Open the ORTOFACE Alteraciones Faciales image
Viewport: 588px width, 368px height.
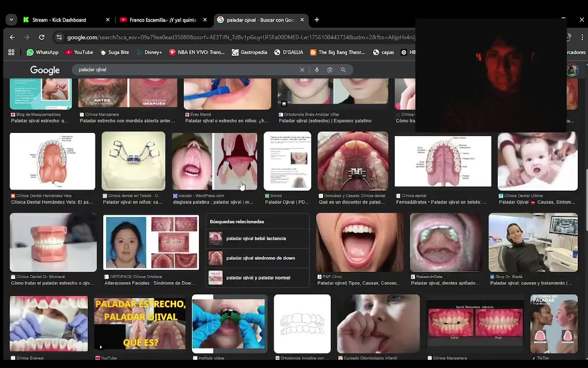click(151, 242)
